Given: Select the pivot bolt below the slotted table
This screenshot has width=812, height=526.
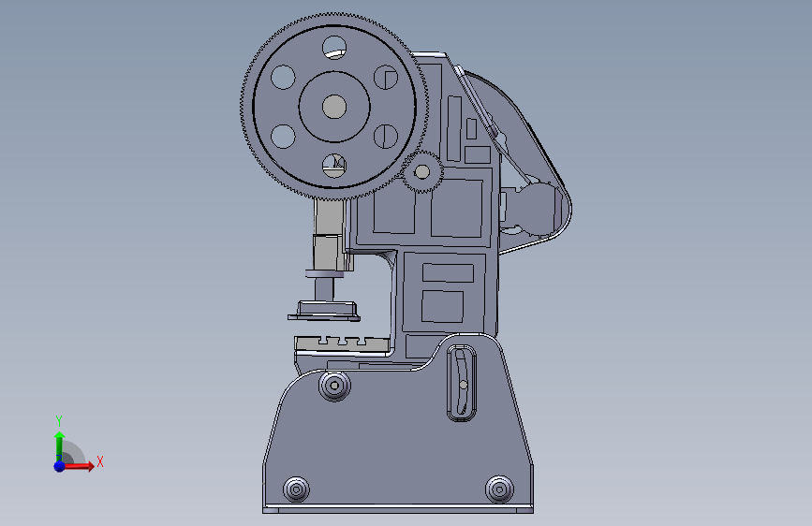Looking at the screenshot, I should 334,386.
